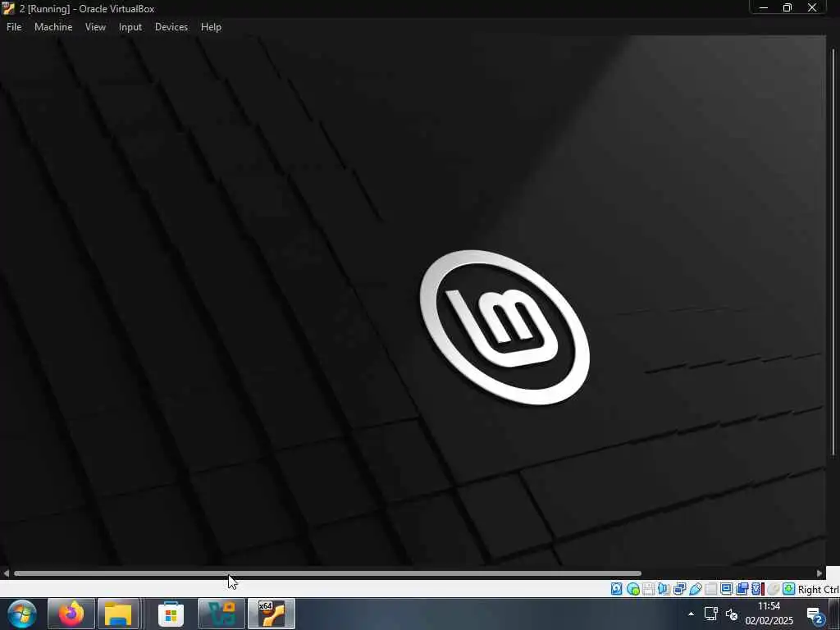Open the clock showing 11:54
The height and width of the screenshot is (630, 840).
(x=769, y=614)
